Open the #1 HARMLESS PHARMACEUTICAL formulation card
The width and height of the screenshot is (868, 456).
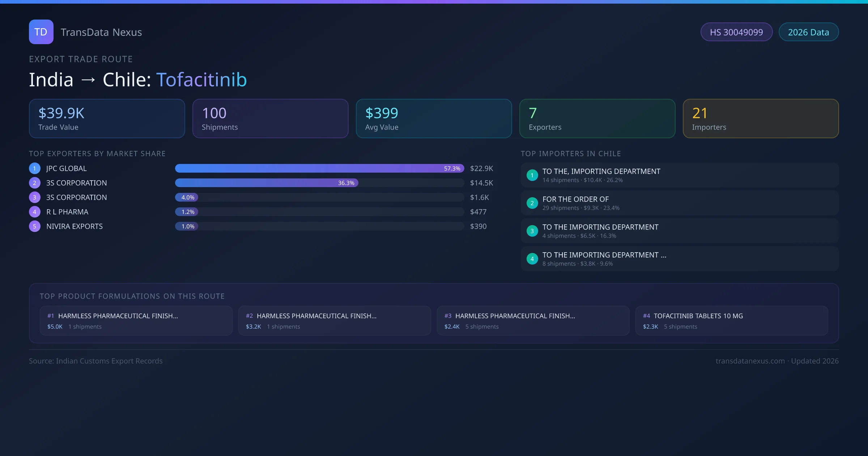(x=136, y=321)
